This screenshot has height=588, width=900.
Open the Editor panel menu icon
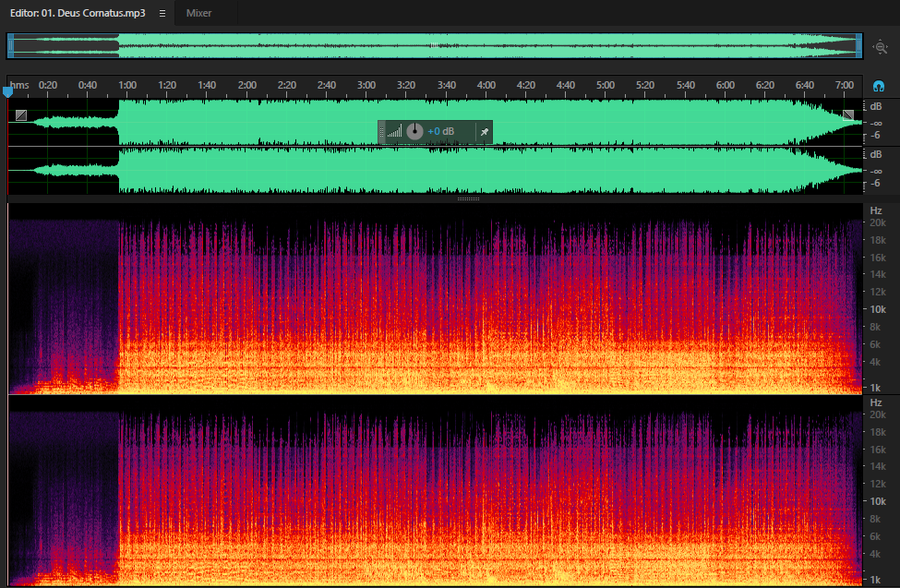162,13
